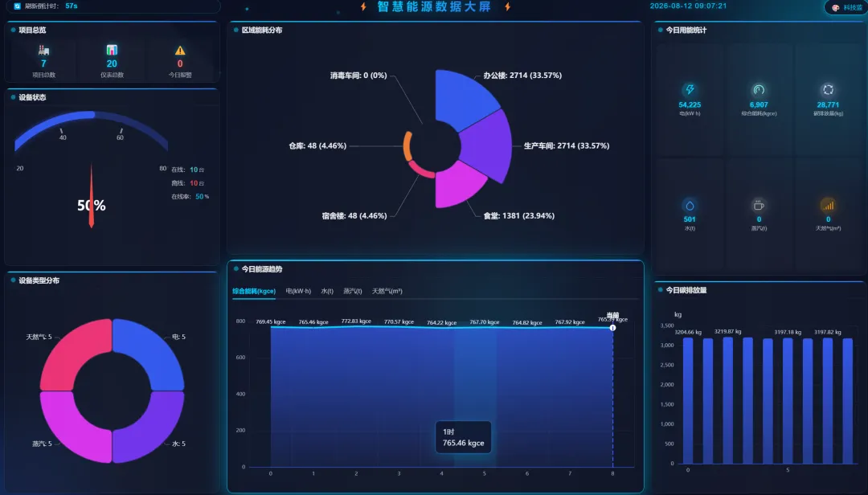Screen dimensions: 868x495
Task: Click the refresh countdown icon at top left
Action: [17, 6]
